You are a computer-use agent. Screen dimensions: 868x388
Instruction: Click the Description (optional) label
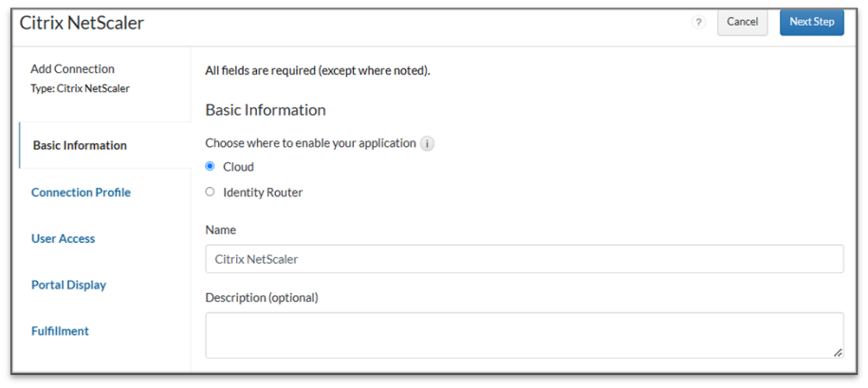tap(261, 298)
